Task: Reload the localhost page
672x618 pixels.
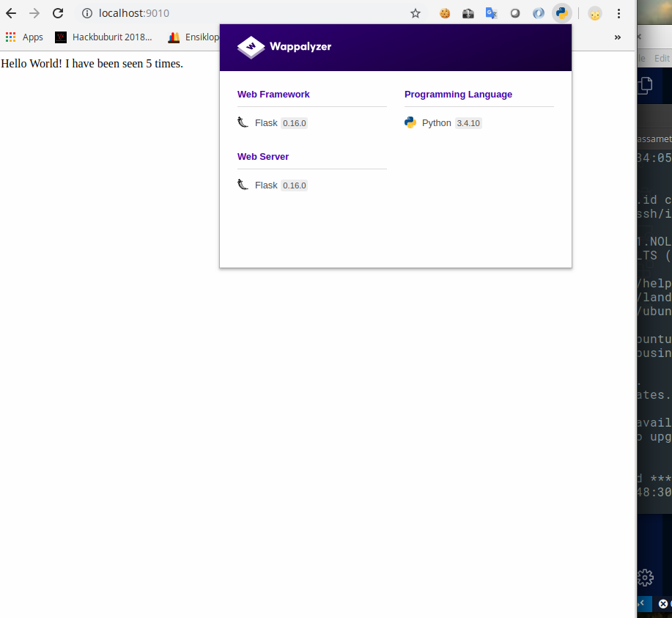Action: (x=58, y=13)
